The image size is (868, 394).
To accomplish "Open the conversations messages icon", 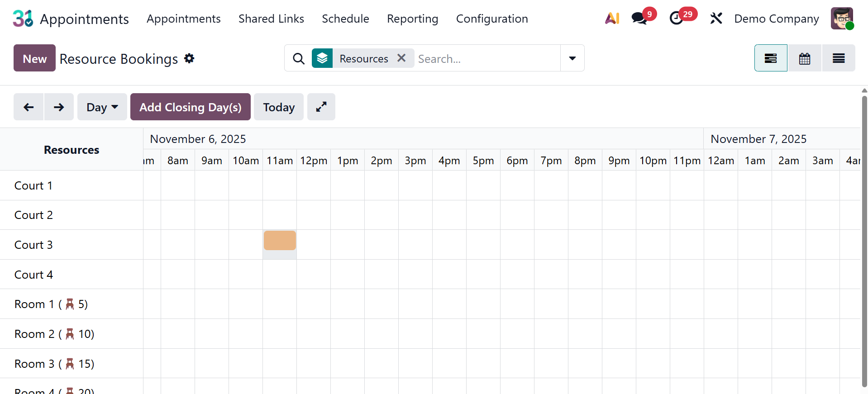I will (639, 19).
